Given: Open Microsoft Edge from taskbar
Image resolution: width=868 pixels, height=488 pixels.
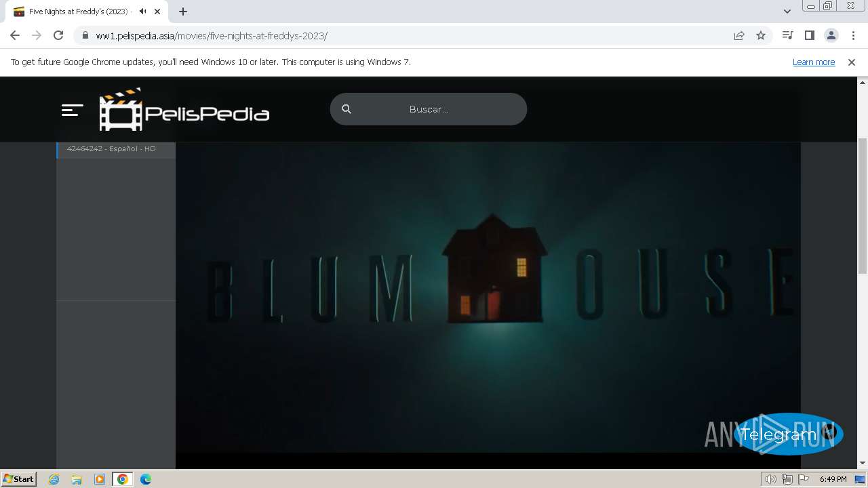Looking at the screenshot, I should coord(146,479).
